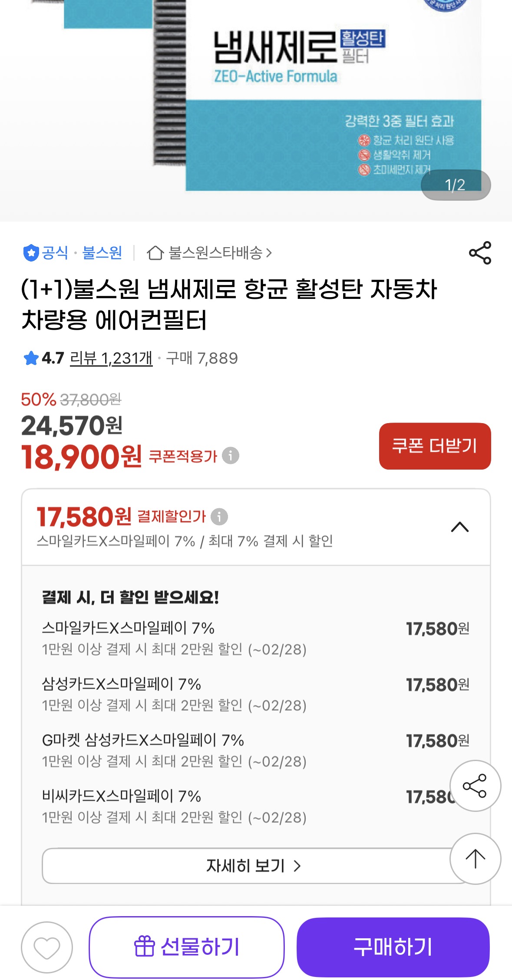The height and width of the screenshot is (980, 512).
Task: Select 비씨카드X스마일페이 7% discount option
Action: coord(174,806)
